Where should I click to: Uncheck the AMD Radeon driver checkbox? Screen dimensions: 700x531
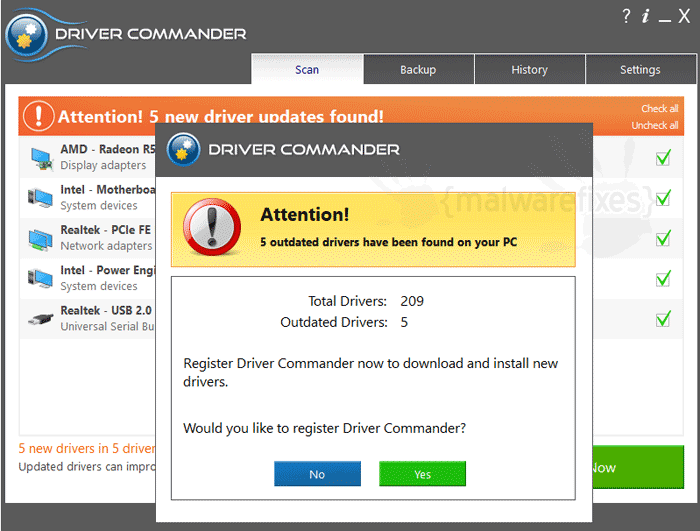point(663,158)
